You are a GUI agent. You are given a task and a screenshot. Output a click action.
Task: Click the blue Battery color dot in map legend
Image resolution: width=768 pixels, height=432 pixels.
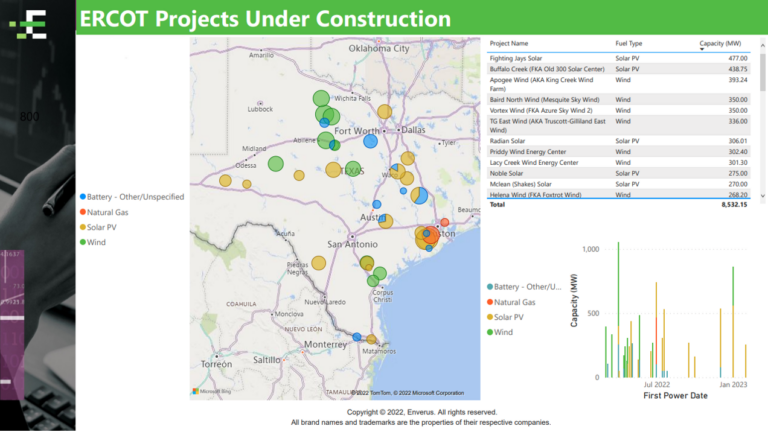point(82,197)
